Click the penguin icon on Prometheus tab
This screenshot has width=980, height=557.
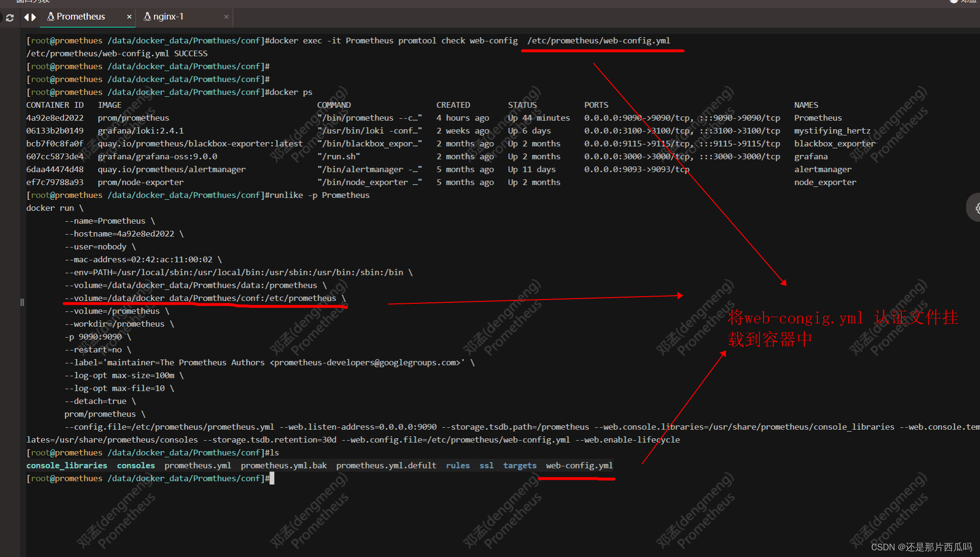pos(51,17)
